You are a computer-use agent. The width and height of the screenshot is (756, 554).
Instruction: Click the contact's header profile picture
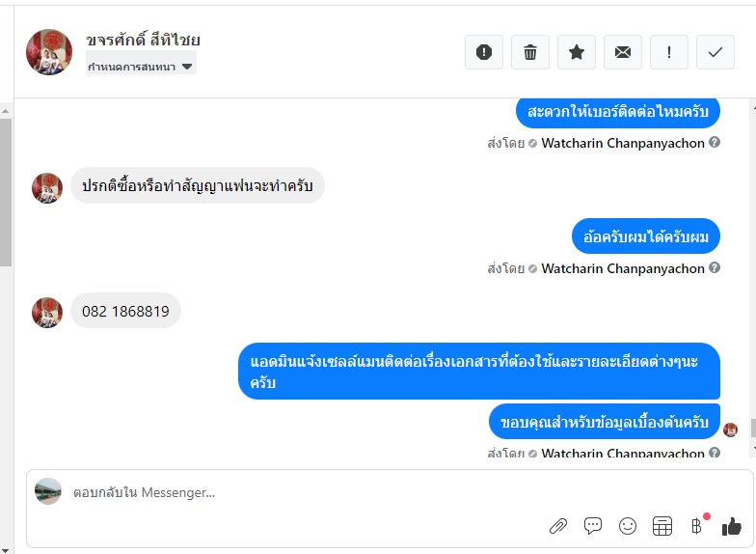pos(49,52)
